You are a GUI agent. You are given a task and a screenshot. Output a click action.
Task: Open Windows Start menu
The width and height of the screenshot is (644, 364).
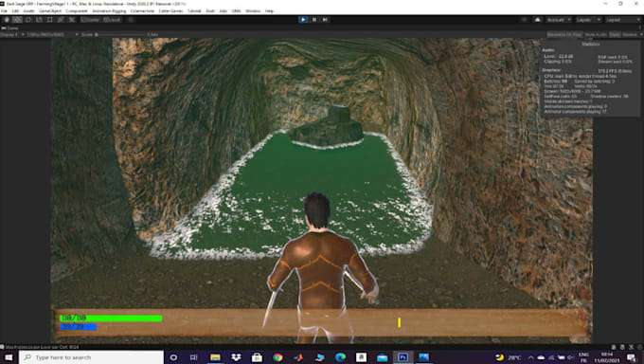pyautogui.click(x=9, y=357)
